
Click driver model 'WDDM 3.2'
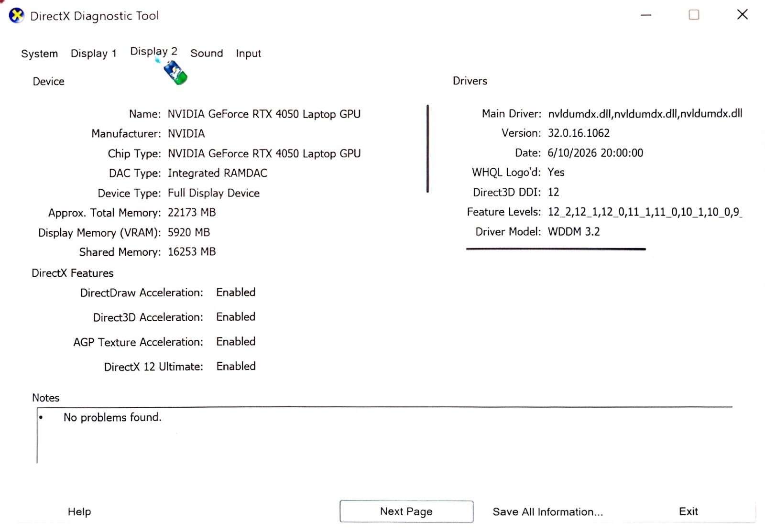(x=574, y=232)
